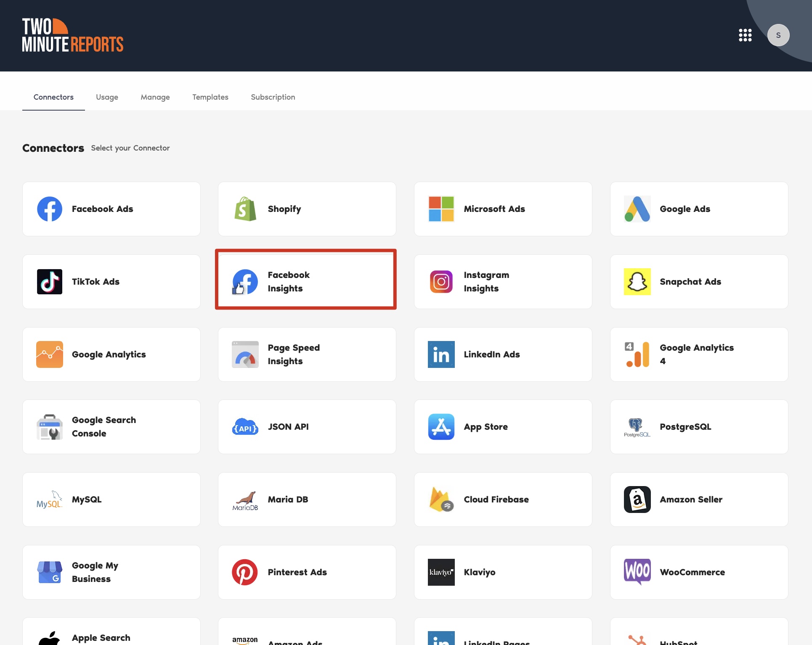The width and height of the screenshot is (812, 645).
Task: Select the Amazon Seller connector label
Action: (x=691, y=500)
